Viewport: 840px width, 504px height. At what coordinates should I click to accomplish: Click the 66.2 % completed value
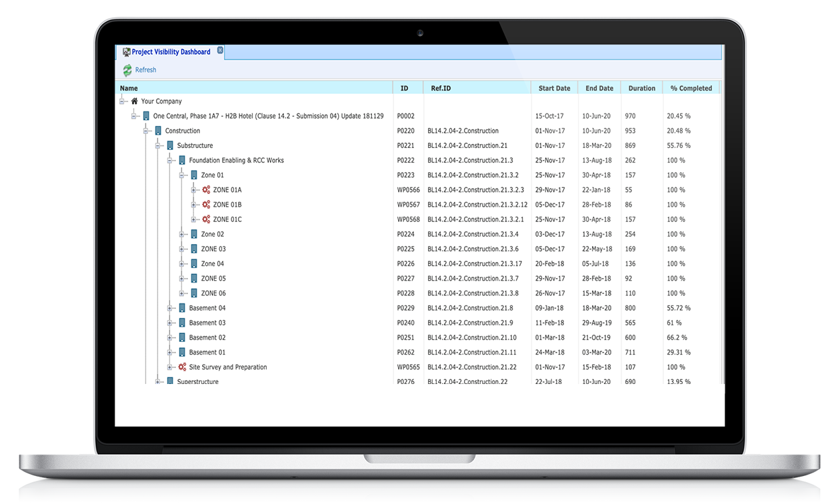[x=677, y=338]
